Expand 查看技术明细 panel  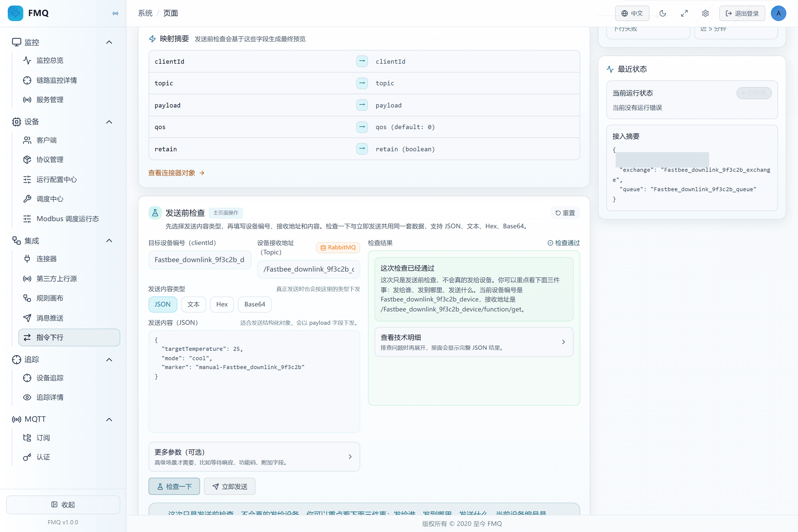coord(474,342)
